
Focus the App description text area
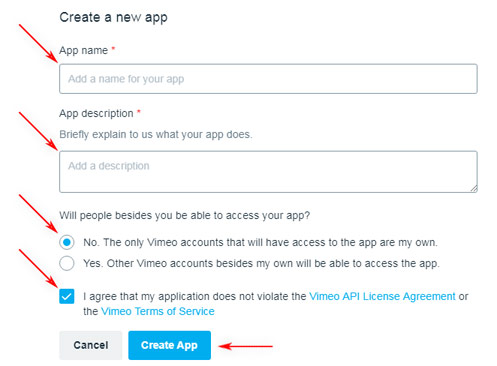tap(268, 172)
